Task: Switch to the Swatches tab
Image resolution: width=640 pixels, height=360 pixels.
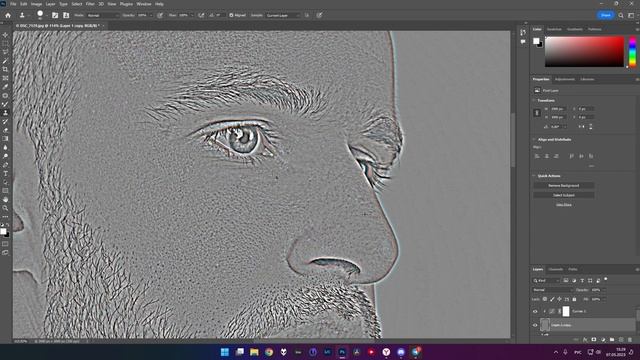Action: (x=554, y=29)
